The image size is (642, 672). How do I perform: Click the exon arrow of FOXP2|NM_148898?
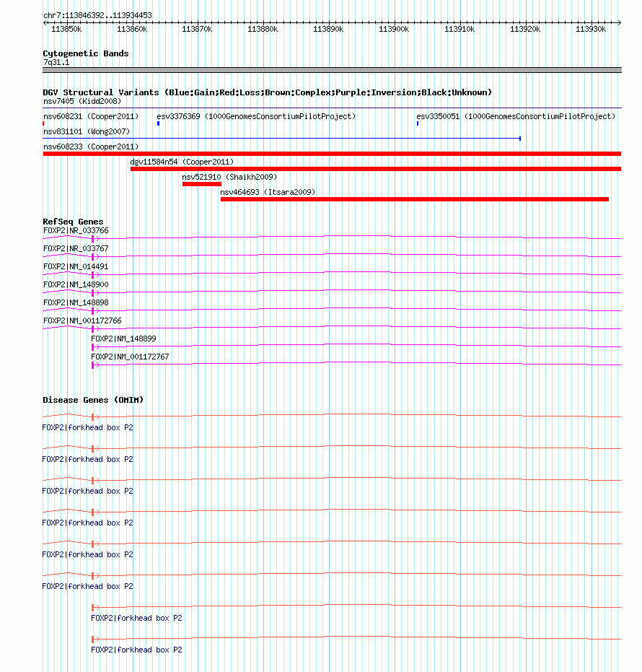click(95, 310)
